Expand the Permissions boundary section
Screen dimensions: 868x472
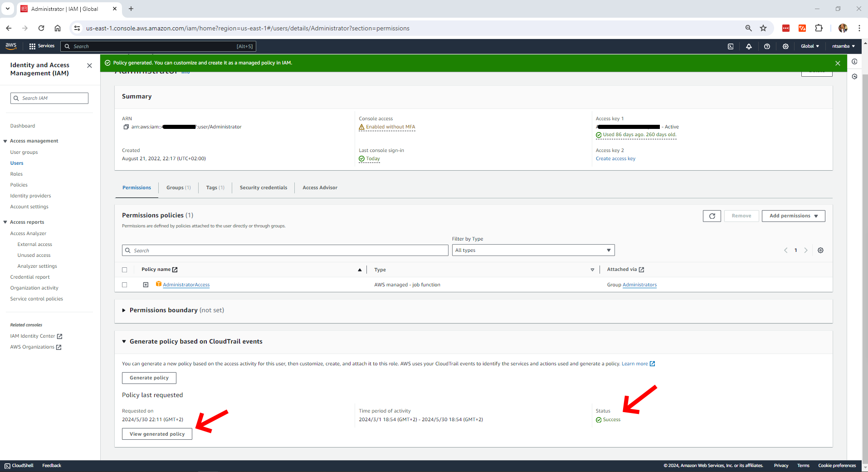(124, 310)
